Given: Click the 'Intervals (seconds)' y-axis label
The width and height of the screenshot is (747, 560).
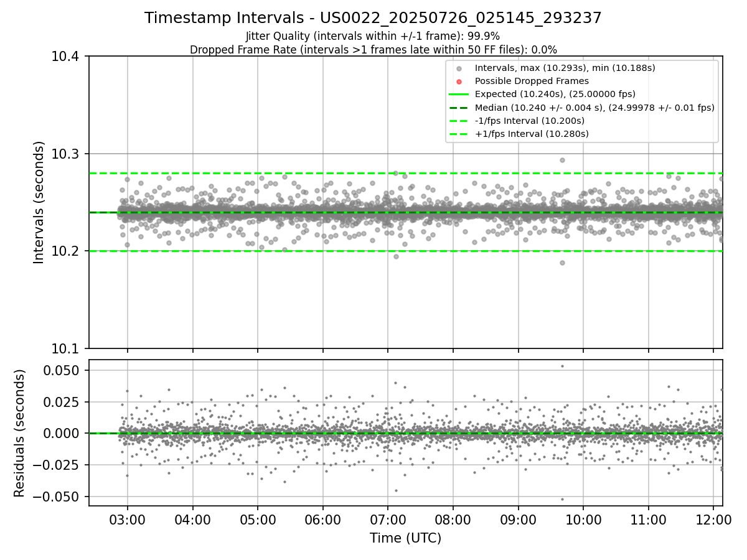Looking at the screenshot, I should click(39, 202).
